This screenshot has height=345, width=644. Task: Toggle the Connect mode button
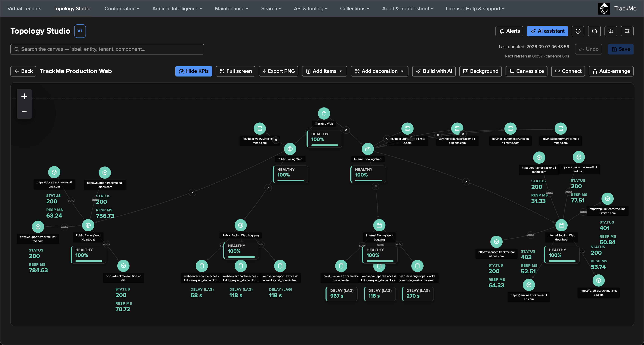coord(568,71)
